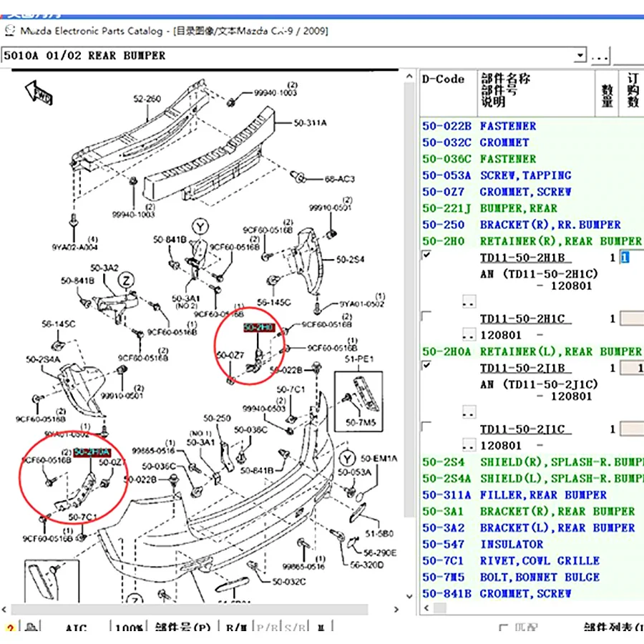Expand the 50-311A FILLER, REAR BUMPER row

pyautogui.click(x=532, y=495)
